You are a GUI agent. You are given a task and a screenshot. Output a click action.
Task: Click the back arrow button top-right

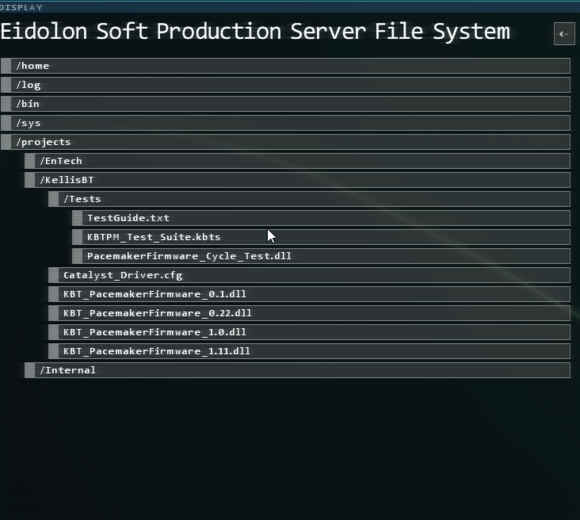[564, 34]
